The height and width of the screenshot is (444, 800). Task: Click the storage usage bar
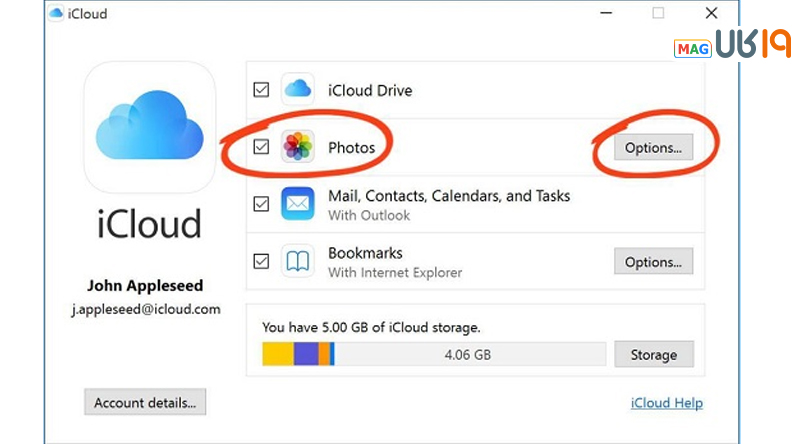coord(433,354)
